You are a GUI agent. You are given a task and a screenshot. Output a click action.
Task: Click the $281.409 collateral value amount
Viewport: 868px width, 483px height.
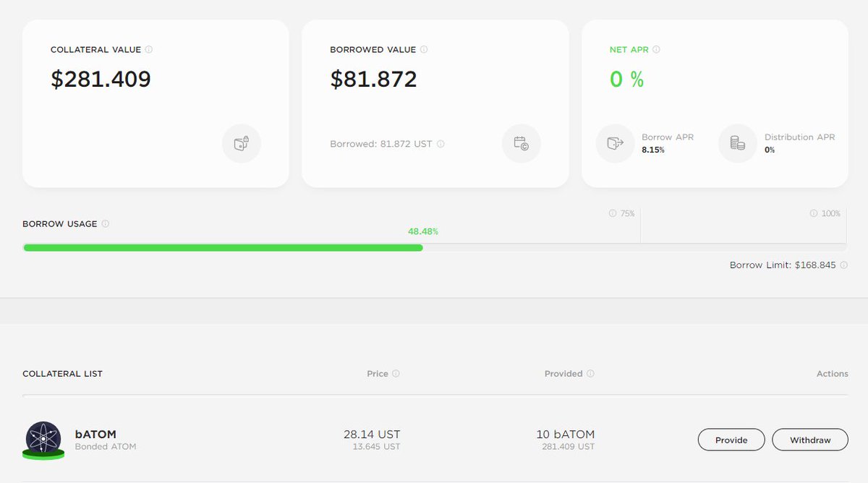101,79
